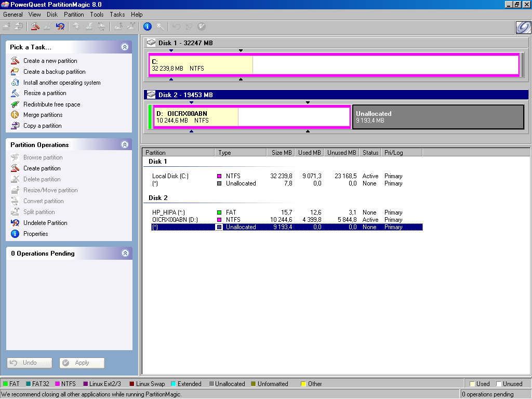Open the Partition menu

pyautogui.click(x=74, y=15)
